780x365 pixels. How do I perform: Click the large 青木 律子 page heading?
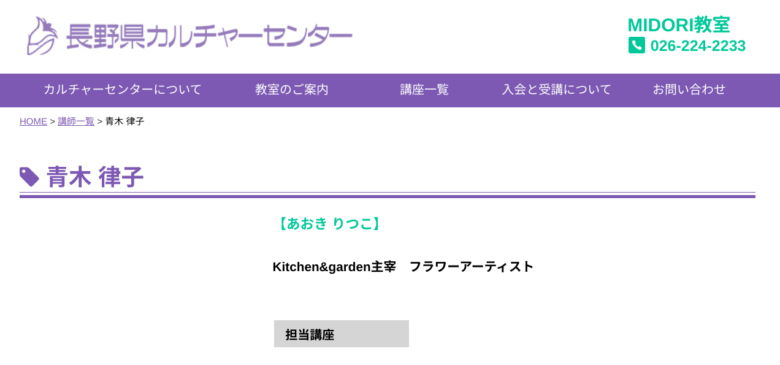pos(95,177)
